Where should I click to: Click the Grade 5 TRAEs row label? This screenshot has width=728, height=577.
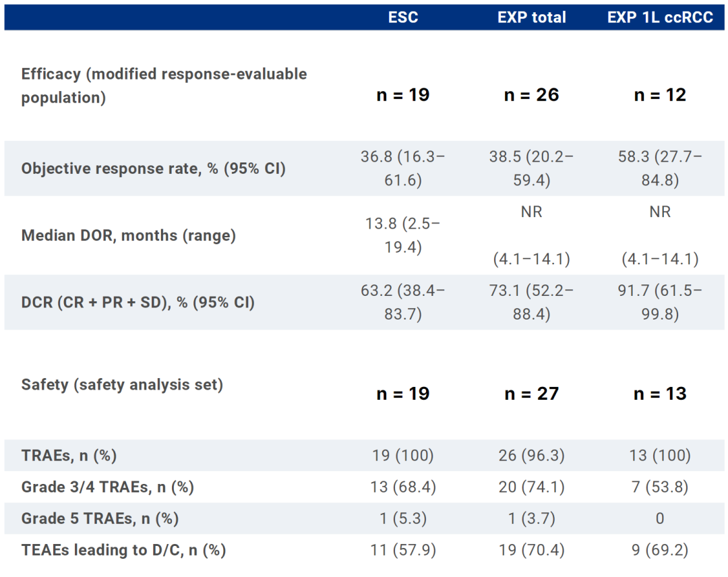pos(100,519)
